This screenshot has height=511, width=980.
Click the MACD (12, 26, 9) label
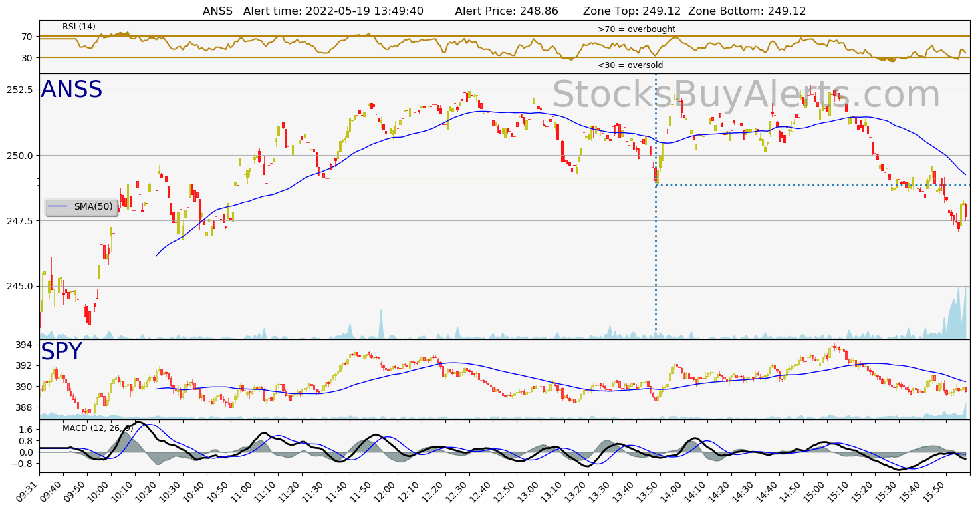pyautogui.click(x=98, y=428)
